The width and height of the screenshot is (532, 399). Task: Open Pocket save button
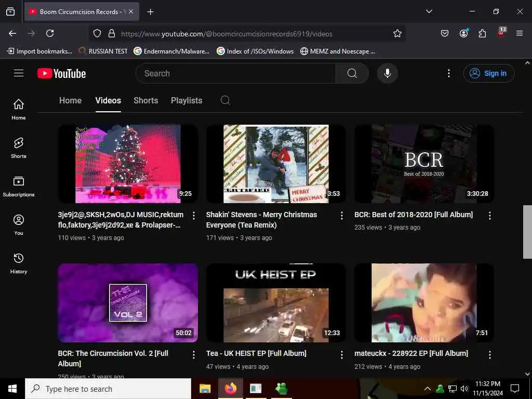[x=445, y=33]
